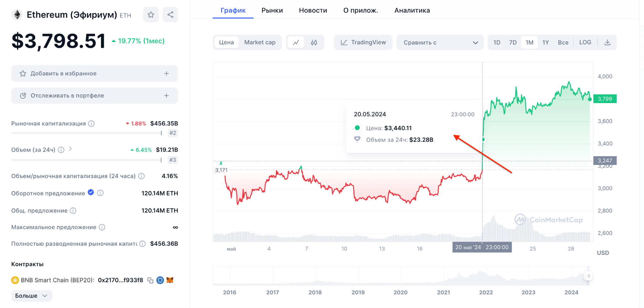Select 1Y time range
This screenshot has height=308, width=644.
(x=546, y=42)
